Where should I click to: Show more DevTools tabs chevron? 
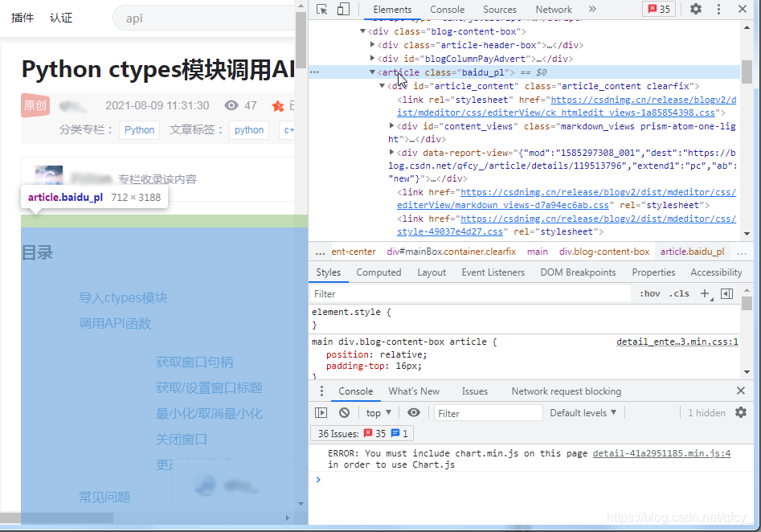(x=591, y=9)
